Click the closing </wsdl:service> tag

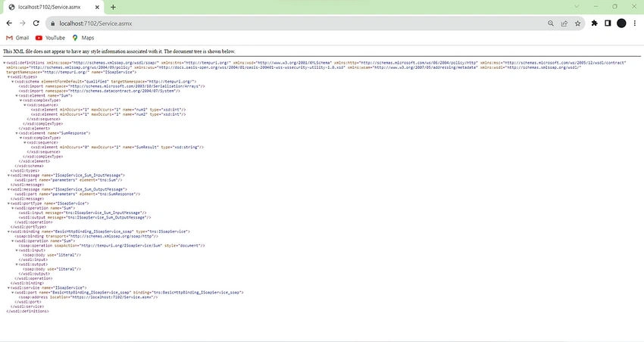27,306
